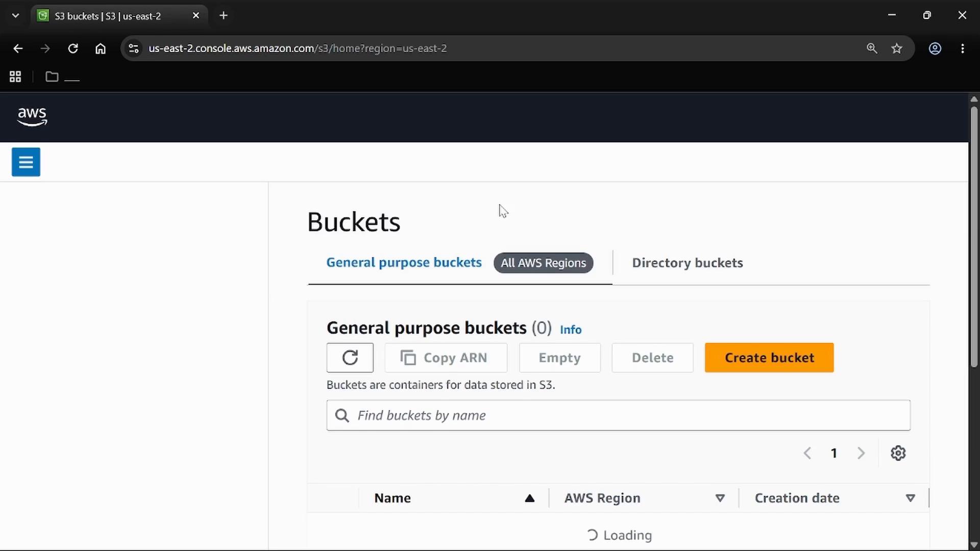Click the browser address bar URL
The width and height of the screenshot is (980, 551).
[x=298, y=48]
